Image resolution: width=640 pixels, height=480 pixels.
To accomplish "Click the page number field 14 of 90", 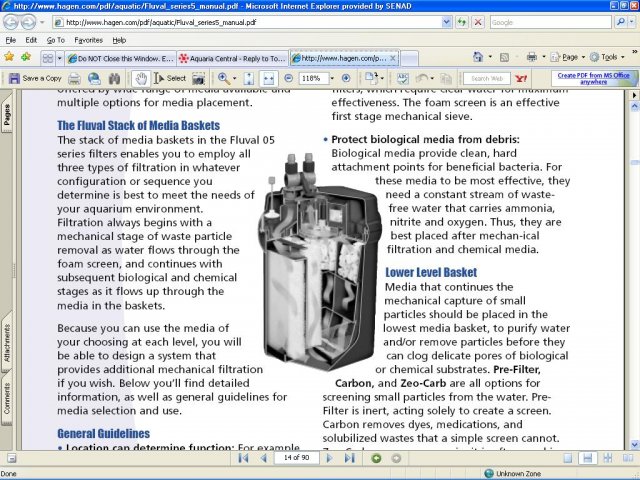I will [x=297, y=458].
